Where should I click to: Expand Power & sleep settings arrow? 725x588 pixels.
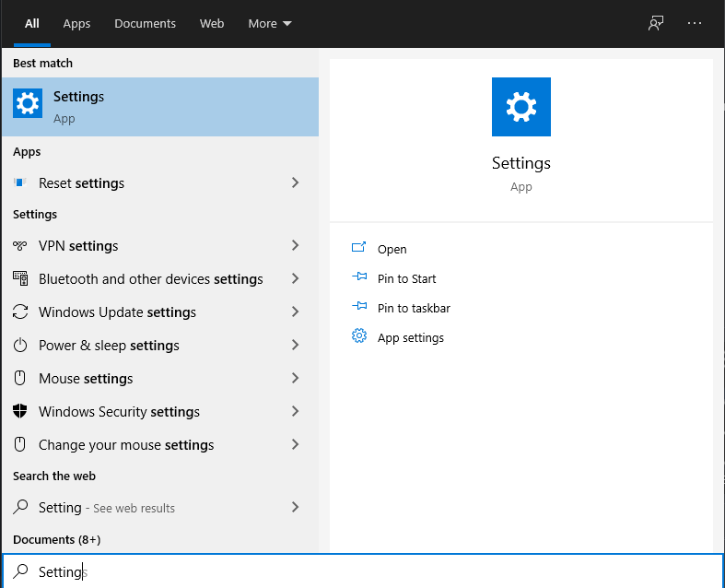pos(295,345)
